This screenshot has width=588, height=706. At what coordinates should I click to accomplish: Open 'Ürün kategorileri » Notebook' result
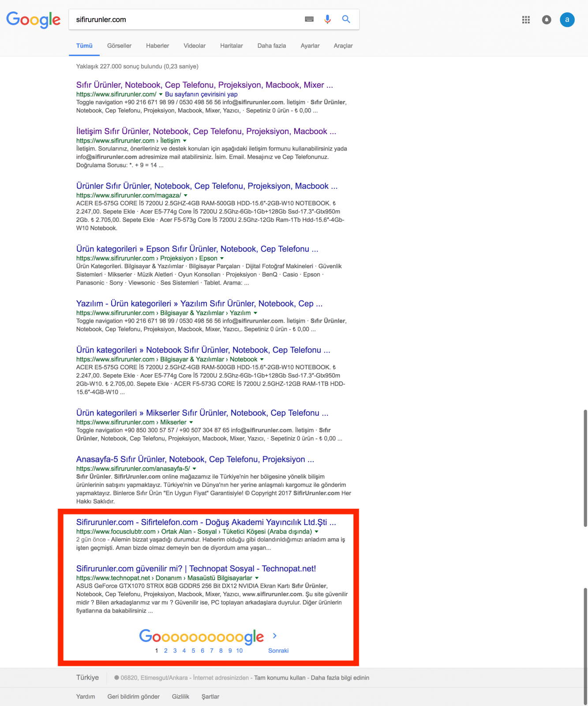point(203,350)
